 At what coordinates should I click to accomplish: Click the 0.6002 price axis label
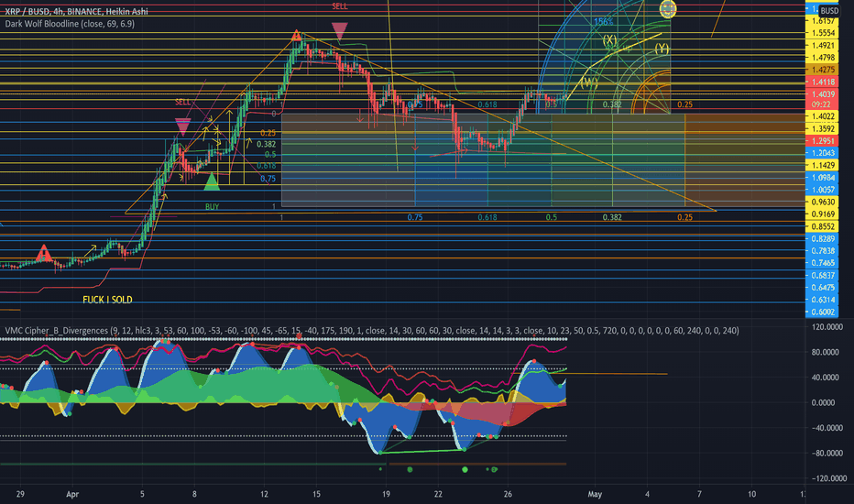point(823,312)
